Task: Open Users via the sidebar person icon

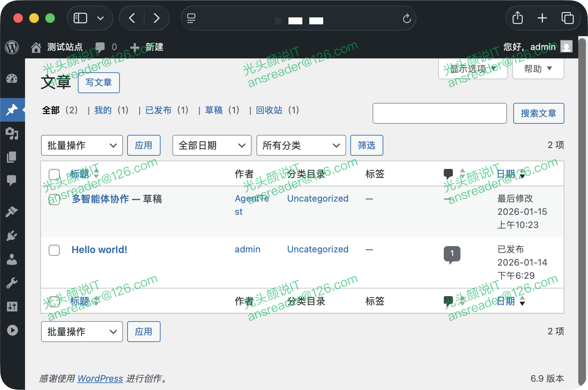Action: [x=12, y=259]
